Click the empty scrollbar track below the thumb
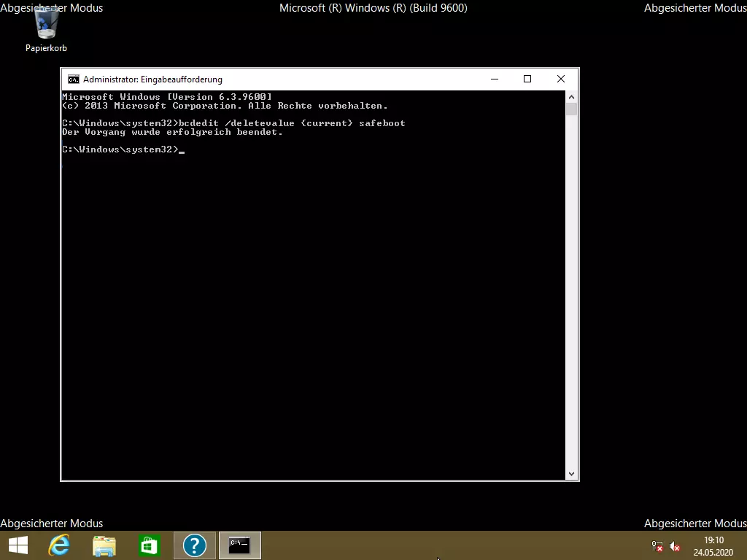 pos(571,292)
